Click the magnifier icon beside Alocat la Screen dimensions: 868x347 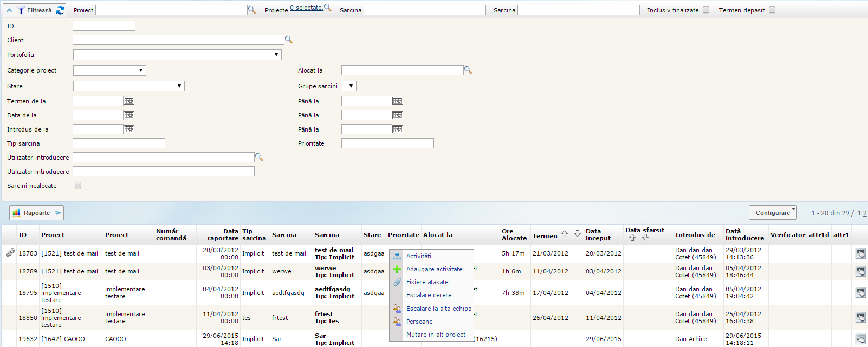coord(468,70)
